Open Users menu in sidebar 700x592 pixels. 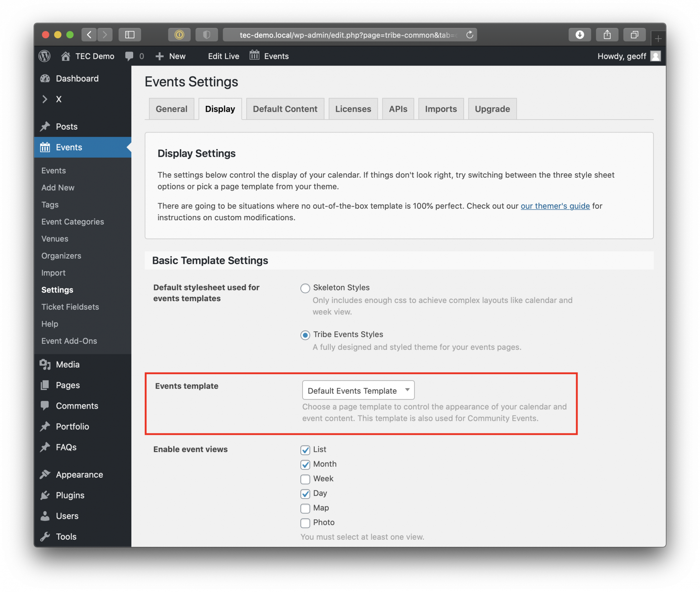click(83, 516)
